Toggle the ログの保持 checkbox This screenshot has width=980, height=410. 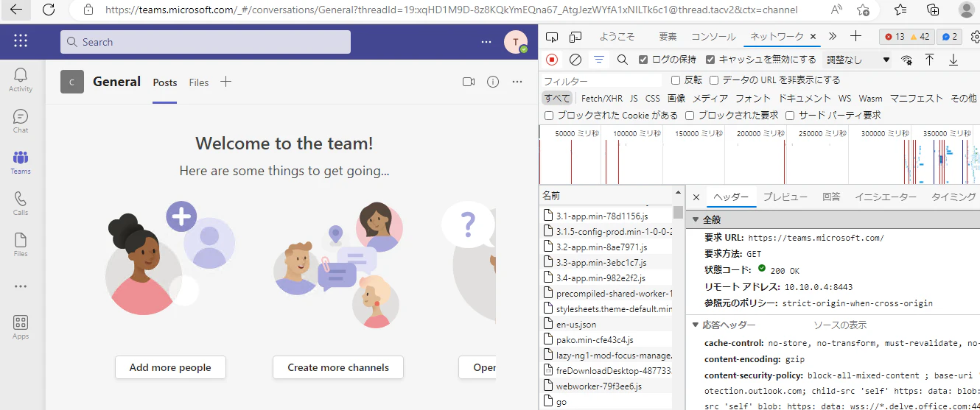[x=643, y=60]
